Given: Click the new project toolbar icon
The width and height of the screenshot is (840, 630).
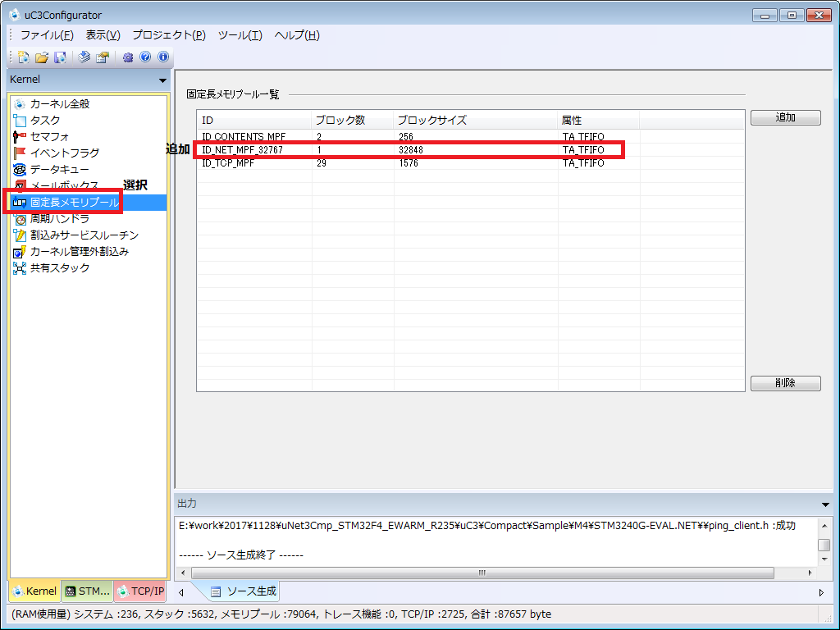Looking at the screenshot, I should pos(24,57).
